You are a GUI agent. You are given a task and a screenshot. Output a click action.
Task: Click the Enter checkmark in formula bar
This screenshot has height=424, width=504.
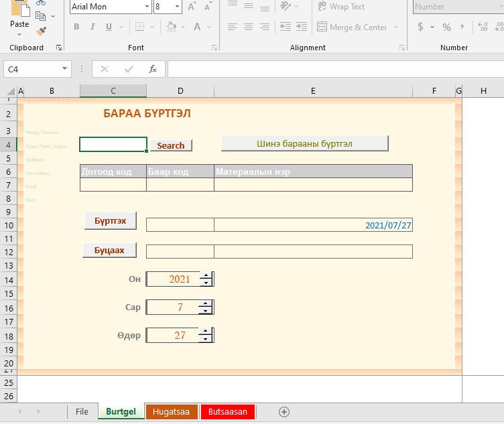tap(129, 69)
